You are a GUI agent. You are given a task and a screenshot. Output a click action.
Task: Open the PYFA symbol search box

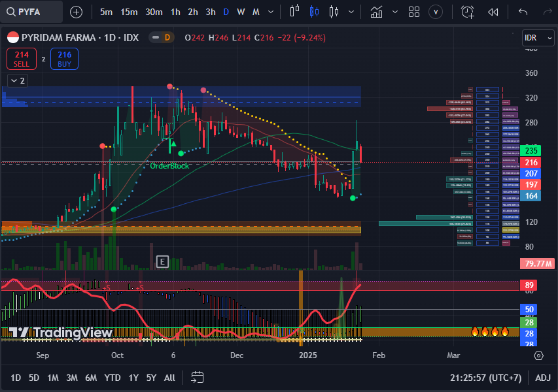[x=31, y=12]
